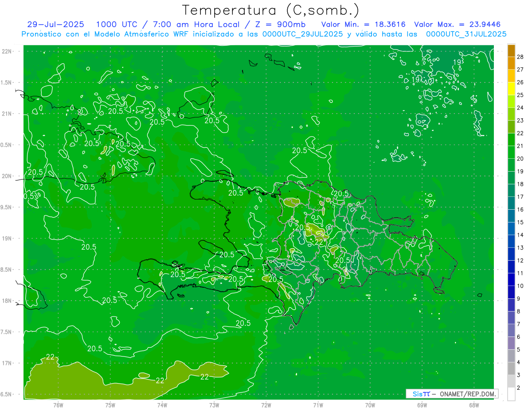Click the '17N' latitude axis label
This screenshot has width=532, height=411.
[6, 363]
